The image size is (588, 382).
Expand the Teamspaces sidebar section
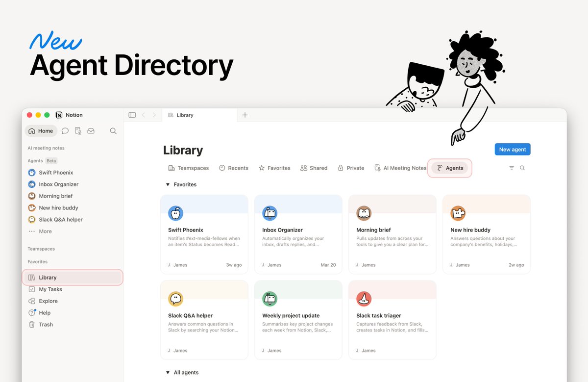[x=41, y=249]
